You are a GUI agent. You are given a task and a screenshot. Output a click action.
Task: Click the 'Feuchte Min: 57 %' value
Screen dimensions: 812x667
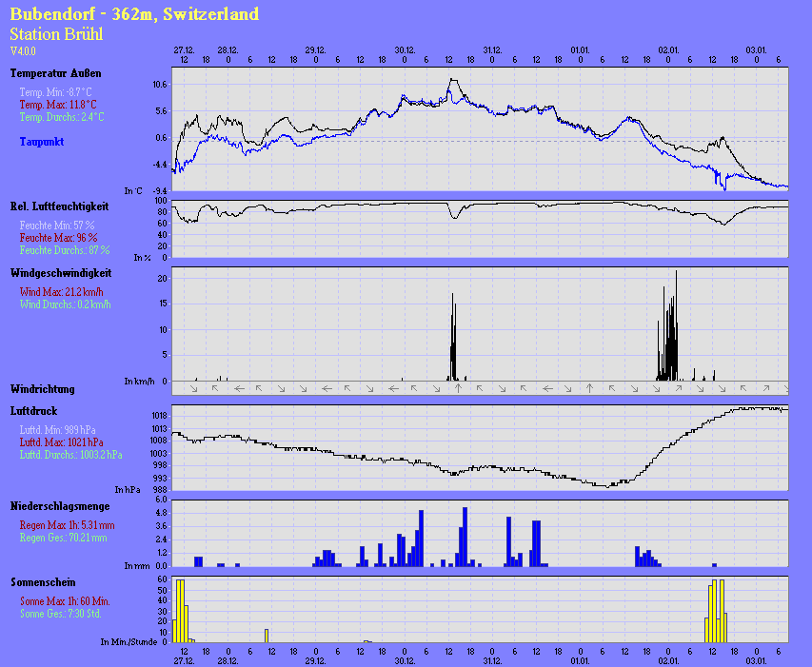pos(57,226)
